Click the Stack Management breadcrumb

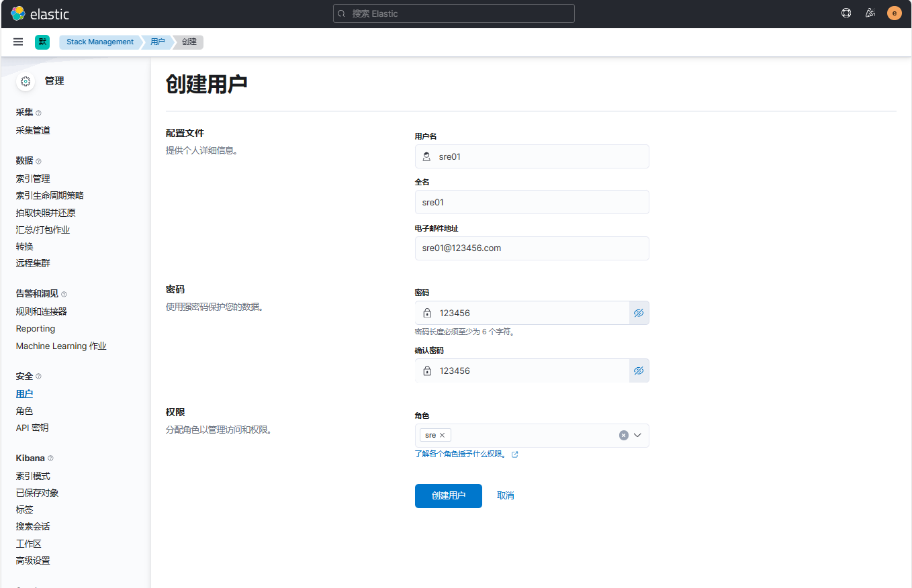point(100,42)
